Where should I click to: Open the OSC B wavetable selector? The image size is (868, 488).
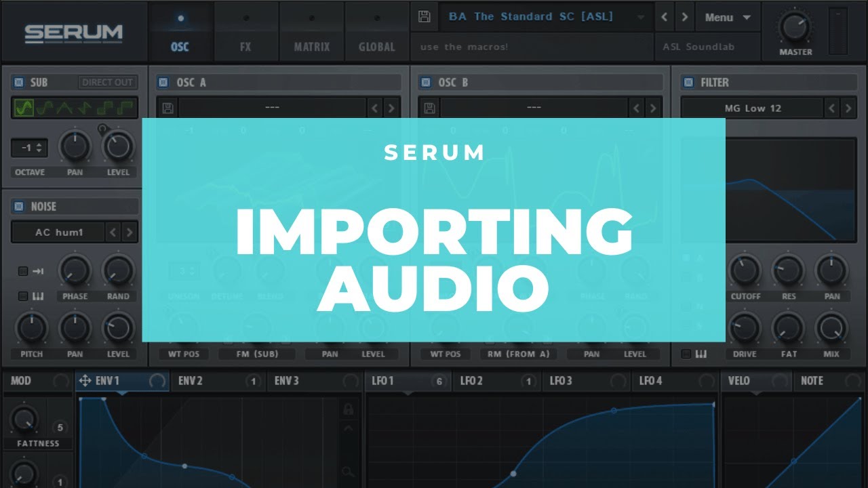[534, 108]
